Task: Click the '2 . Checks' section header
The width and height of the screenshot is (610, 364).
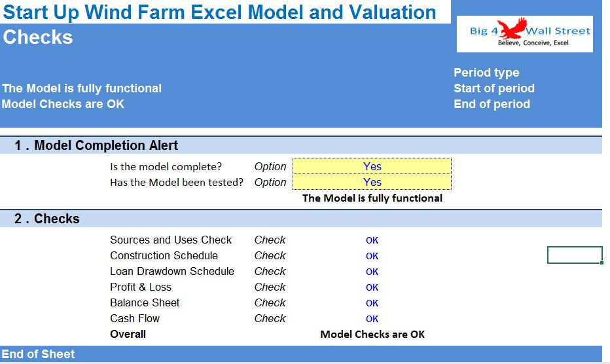Action: 300,219
